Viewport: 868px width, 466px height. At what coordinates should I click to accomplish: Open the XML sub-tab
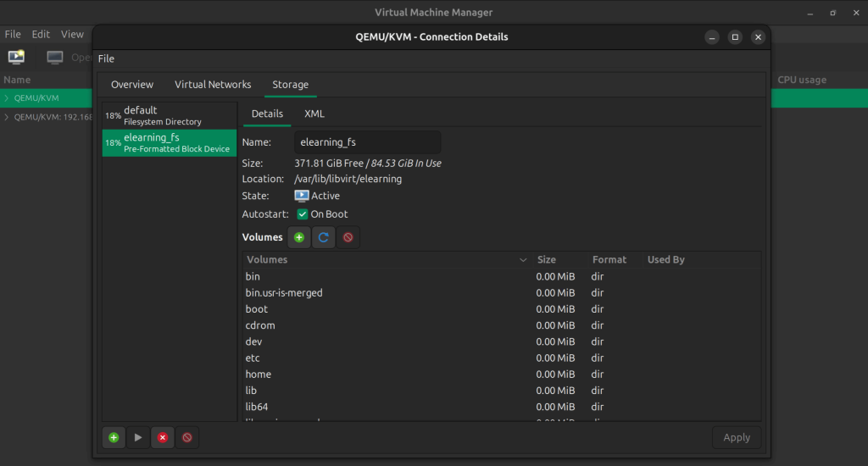click(x=314, y=114)
